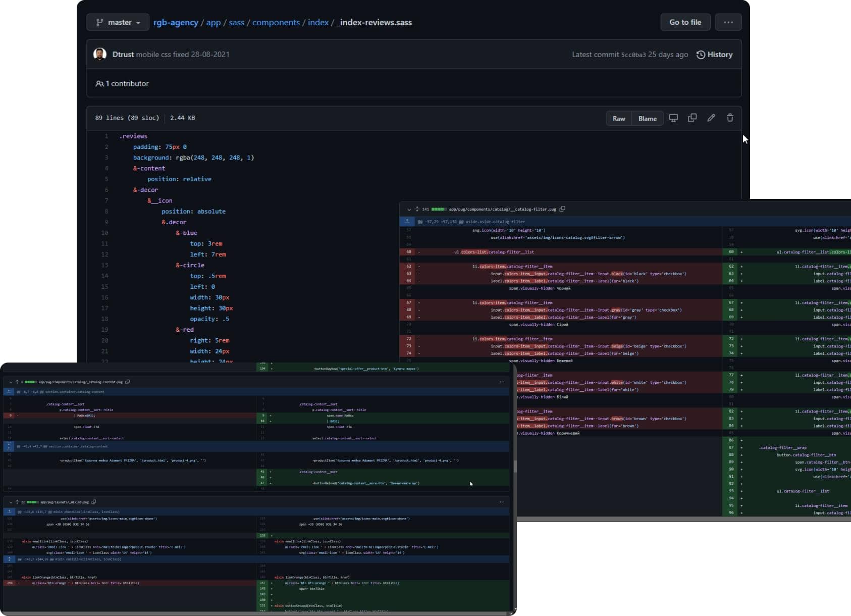Click the '1 contributor' text

(x=127, y=84)
